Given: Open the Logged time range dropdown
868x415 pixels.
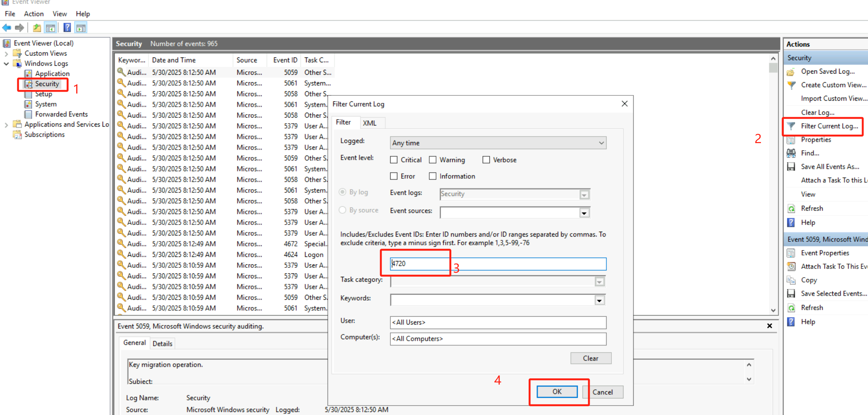Looking at the screenshot, I should (x=498, y=143).
